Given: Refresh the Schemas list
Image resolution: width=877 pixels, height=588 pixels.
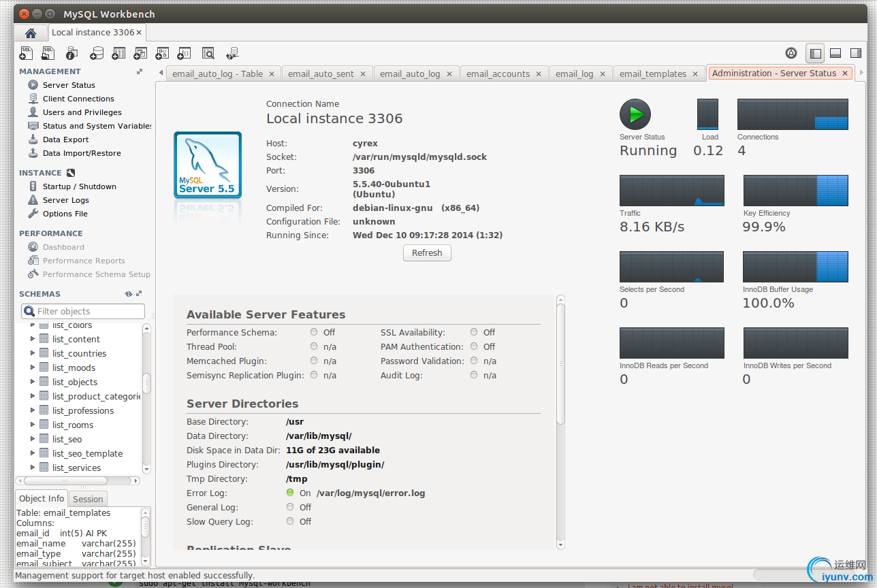Looking at the screenshot, I should coord(128,294).
